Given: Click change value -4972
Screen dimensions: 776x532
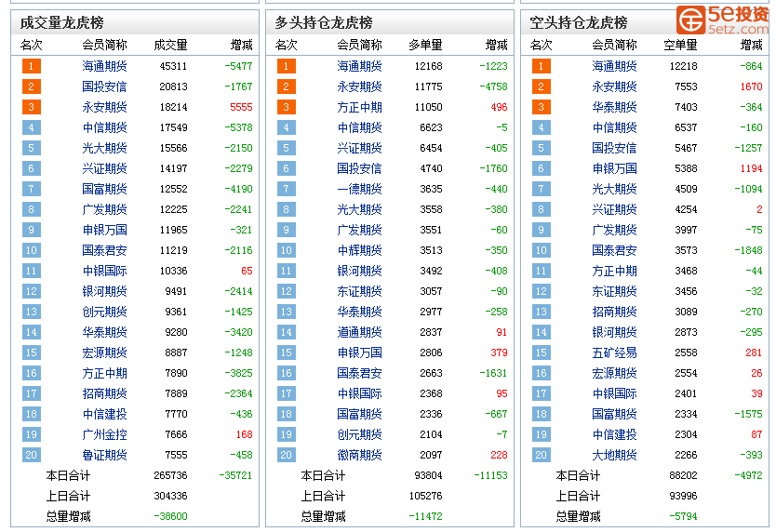Looking at the screenshot, I should coord(748,475).
